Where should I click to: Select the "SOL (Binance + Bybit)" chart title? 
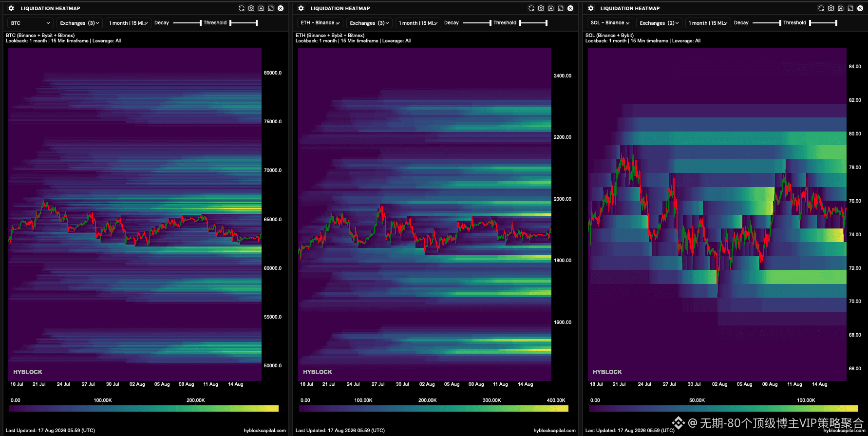[x=609, y=36]
